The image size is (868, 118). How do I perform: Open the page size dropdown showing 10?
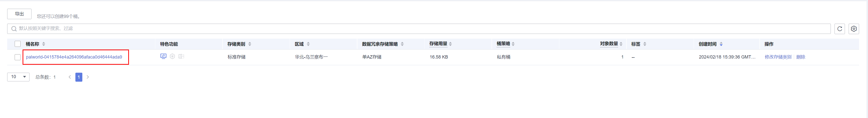tap(18, 77)
